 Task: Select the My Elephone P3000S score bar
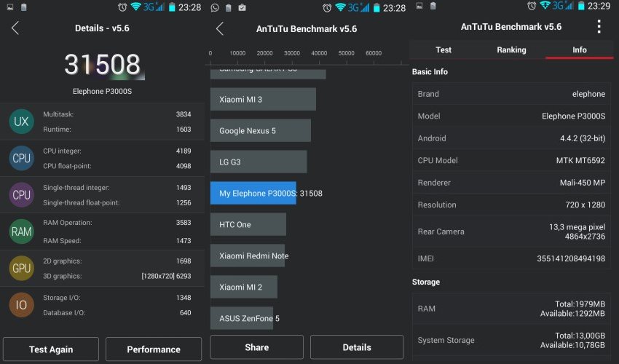coord(253,193)
